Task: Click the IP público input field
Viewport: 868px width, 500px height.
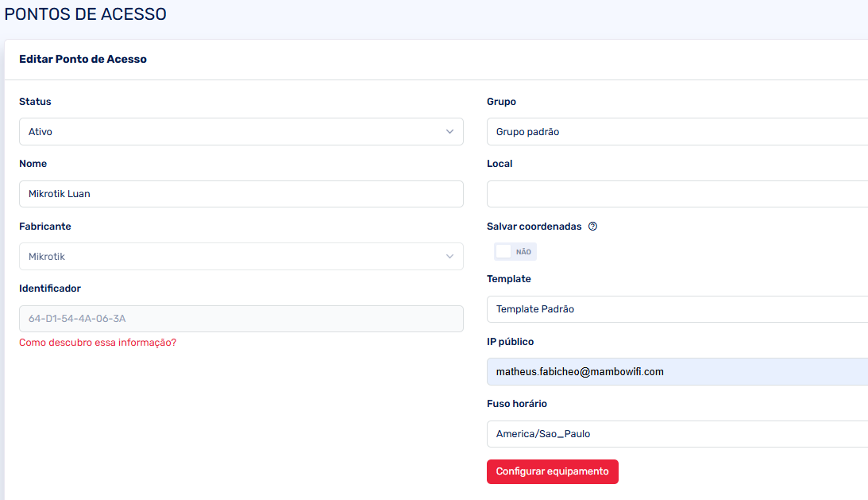Action: 675,371
